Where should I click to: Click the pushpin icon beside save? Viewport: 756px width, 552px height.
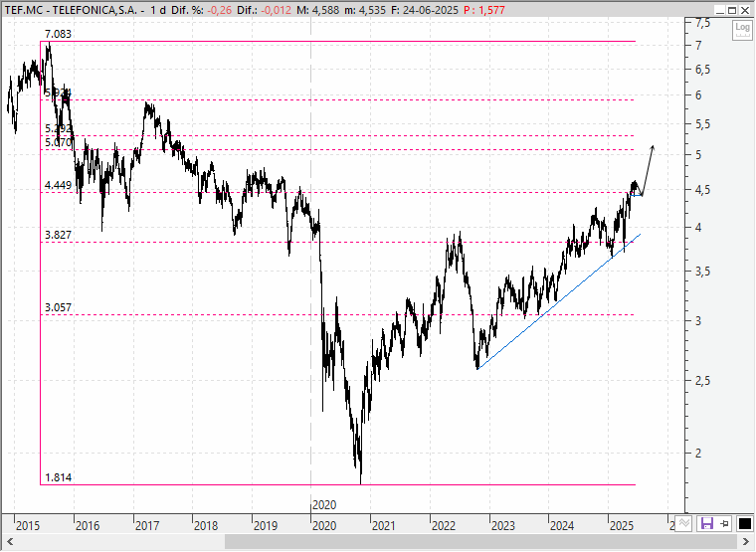[724, 523]
